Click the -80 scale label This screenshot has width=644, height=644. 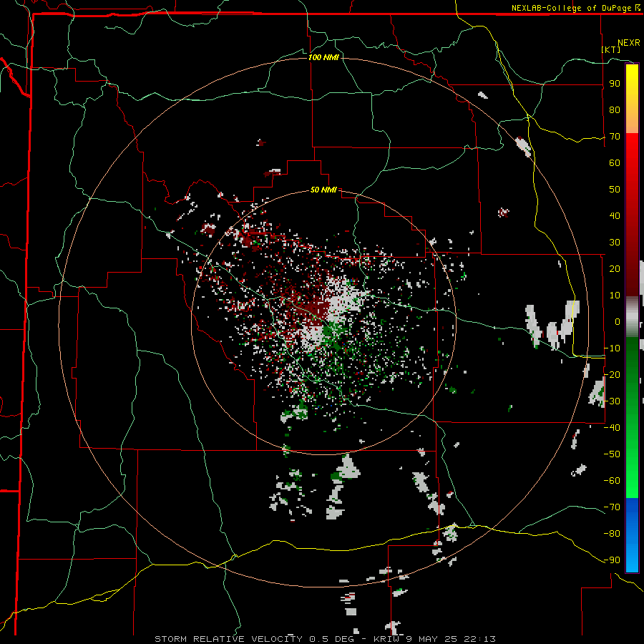pyautogui.click(x=612, y=534)
